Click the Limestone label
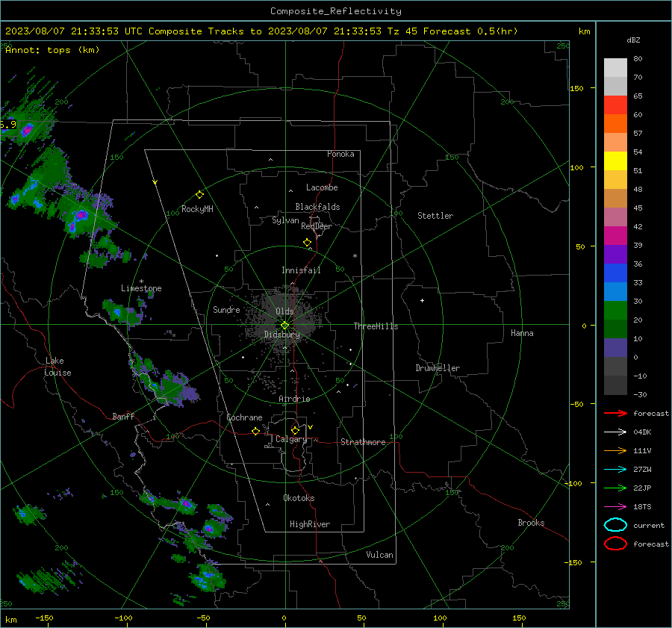The height and width of the screenshot is (628, 672). pyautogui.click(x=141, y=288)
